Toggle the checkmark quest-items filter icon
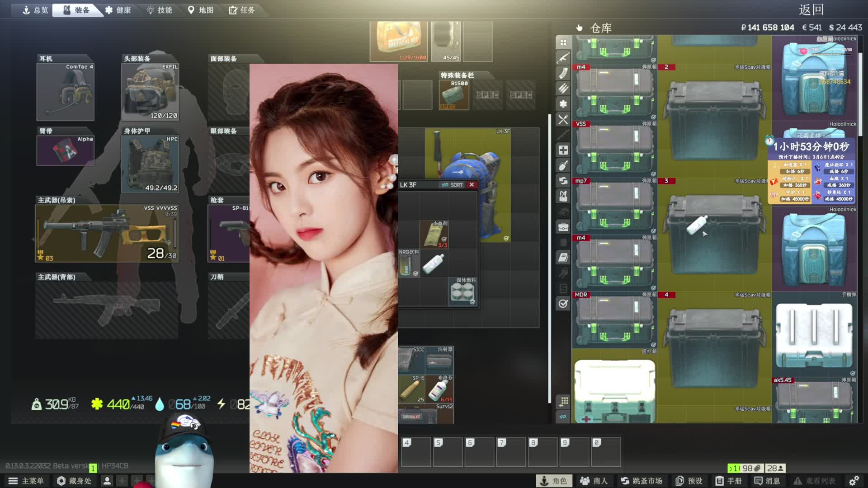 click(563, 304)
